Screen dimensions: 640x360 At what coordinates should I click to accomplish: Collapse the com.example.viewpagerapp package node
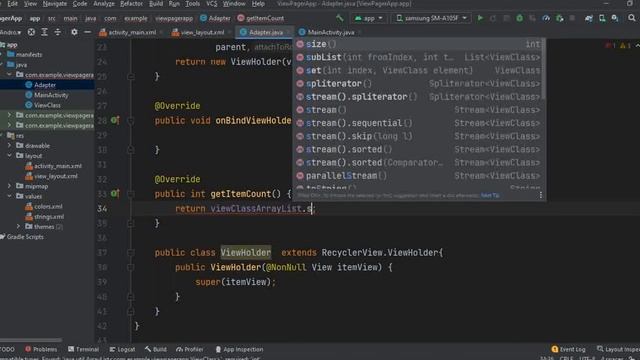point(9,75)
